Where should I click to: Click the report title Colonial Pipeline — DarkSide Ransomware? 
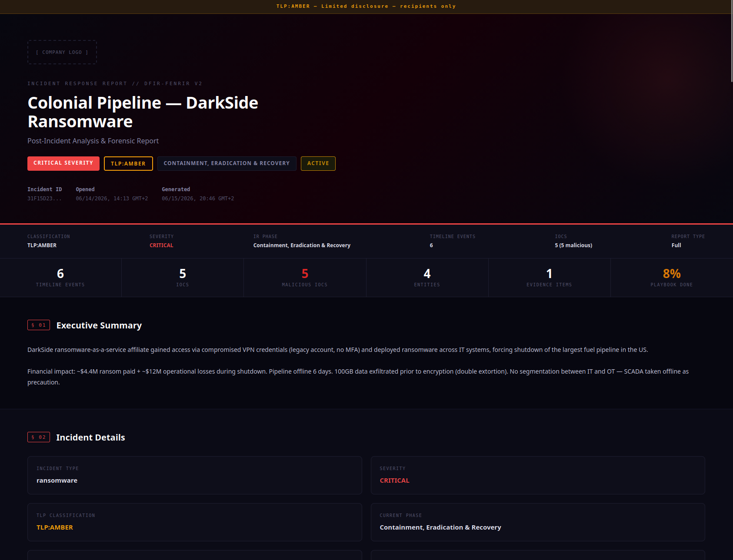143,112
